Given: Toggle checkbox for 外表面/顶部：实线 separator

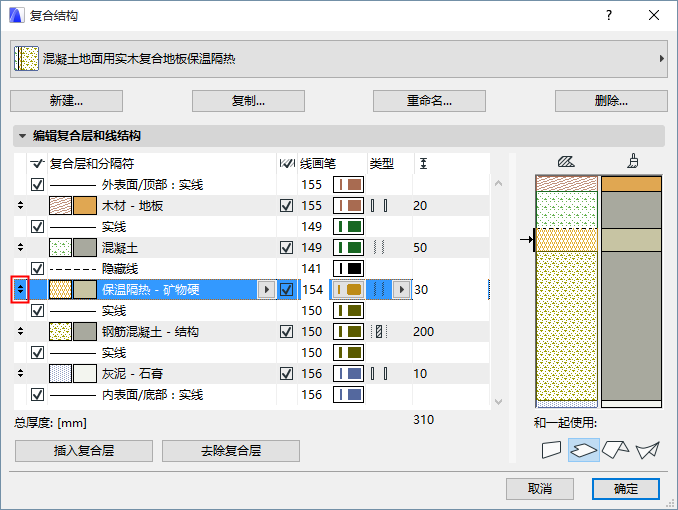Looking at the screenshot, I should click(x=38, y=185).
